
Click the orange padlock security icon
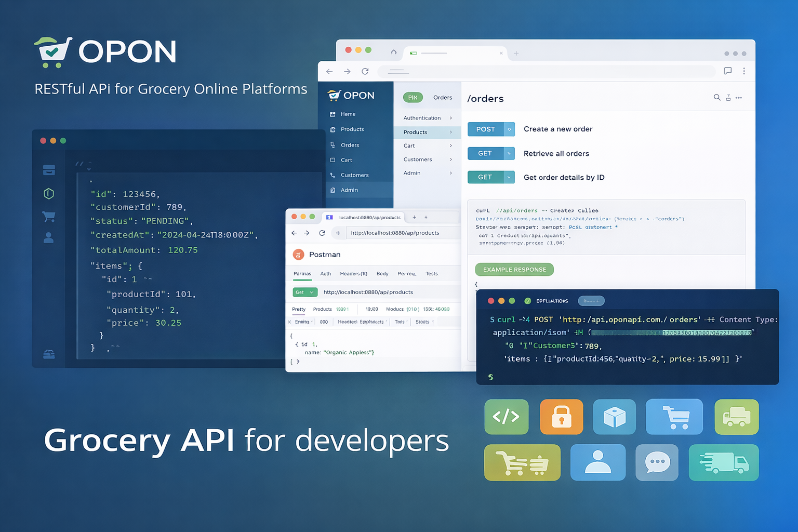tap(561, 417)
